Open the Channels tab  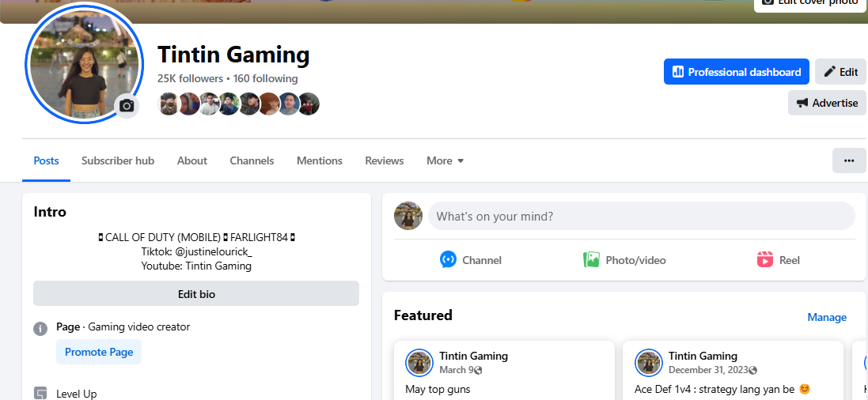(x=252, y=161)
